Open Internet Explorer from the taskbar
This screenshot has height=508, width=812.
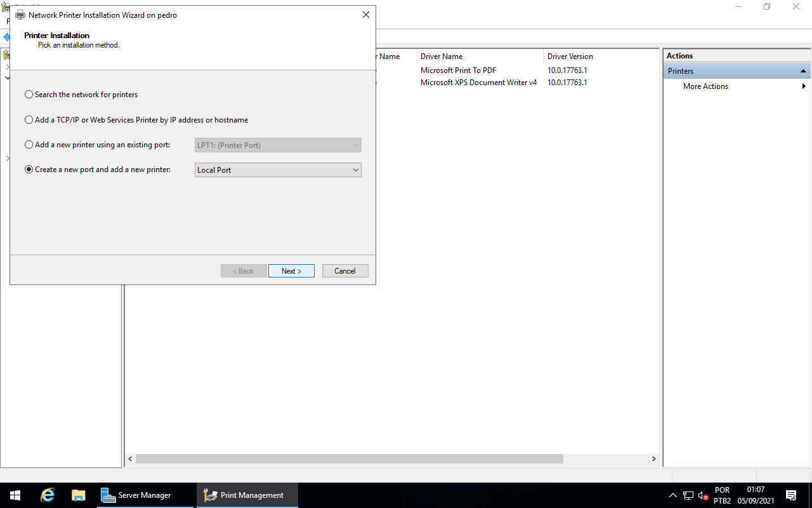48,495
